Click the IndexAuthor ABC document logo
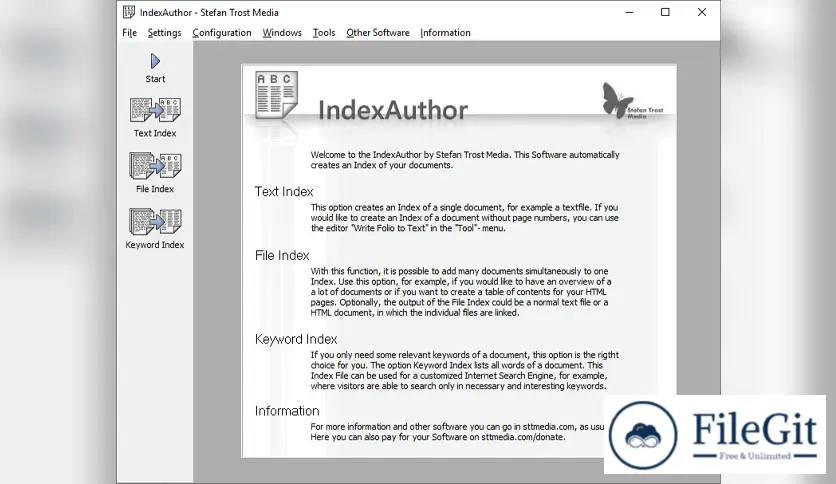836x484 pixels. click(276, 94)
